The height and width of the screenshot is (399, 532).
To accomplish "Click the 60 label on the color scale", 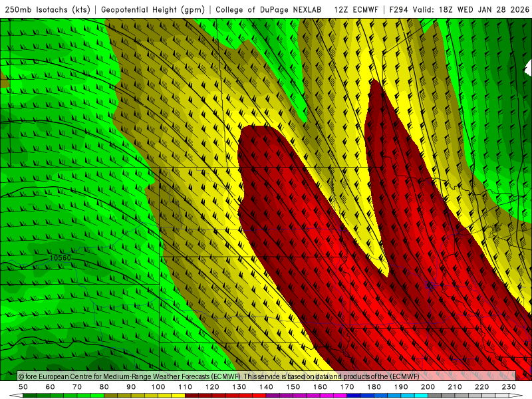I will (x=51, y=387).
